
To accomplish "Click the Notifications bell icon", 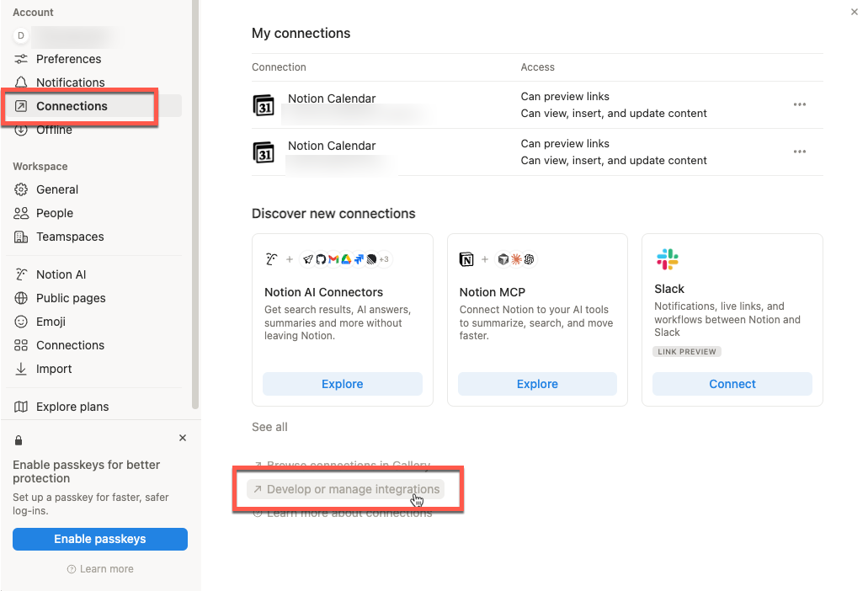I will (x=21, y=83).
